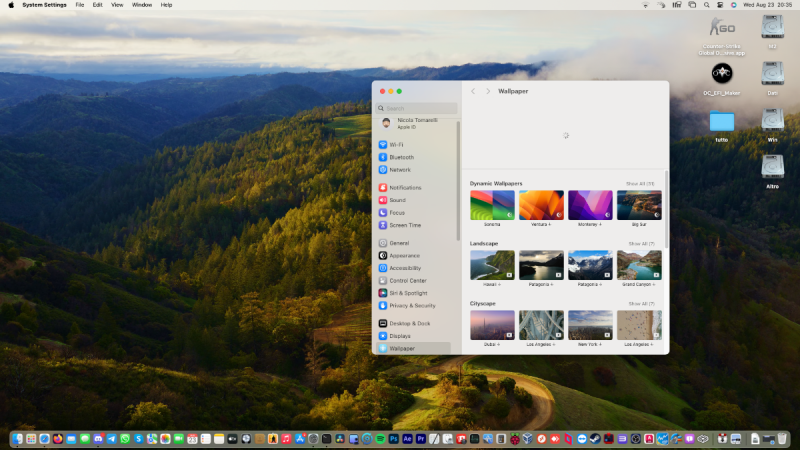
Task: Open the Window menu
Action: pyautogui.click(x=142, y=5)
